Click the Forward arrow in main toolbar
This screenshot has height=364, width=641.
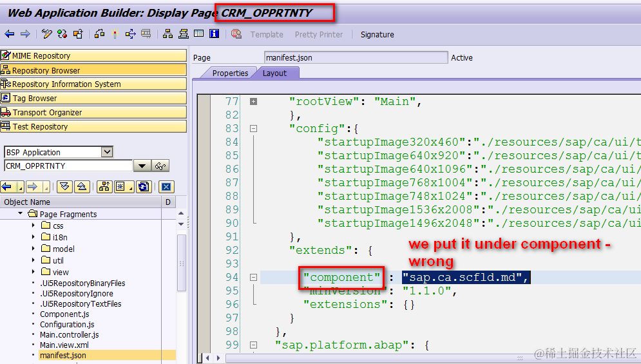[25, 34]
